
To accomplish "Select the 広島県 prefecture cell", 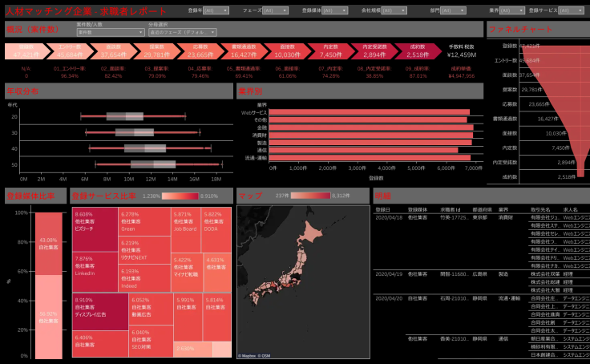I will coord(480,274).
